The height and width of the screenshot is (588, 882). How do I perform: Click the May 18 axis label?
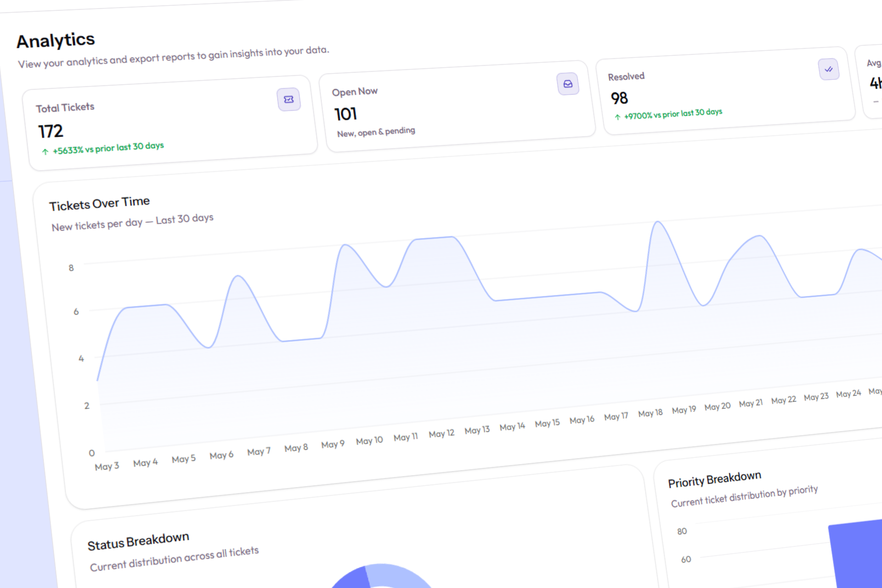click(650, 413)
